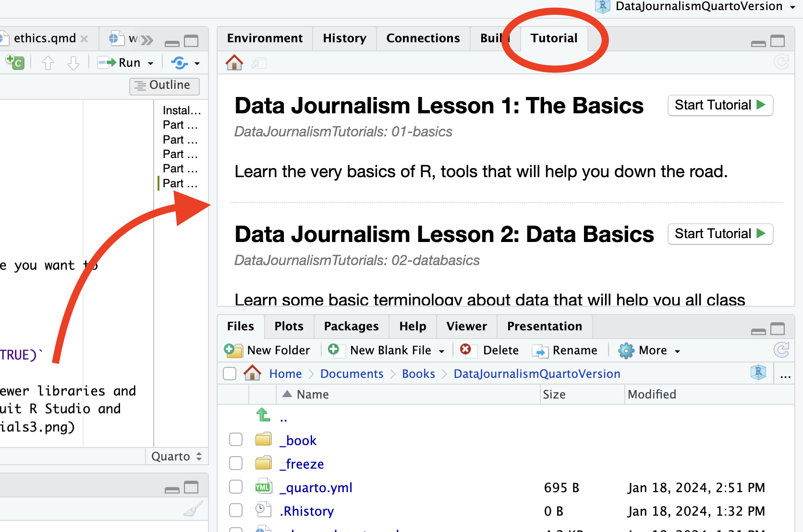Image resolution: width=803 pixels, height=532 pixels.
Task: Open the More gear menu
Action: coord(649,351)
